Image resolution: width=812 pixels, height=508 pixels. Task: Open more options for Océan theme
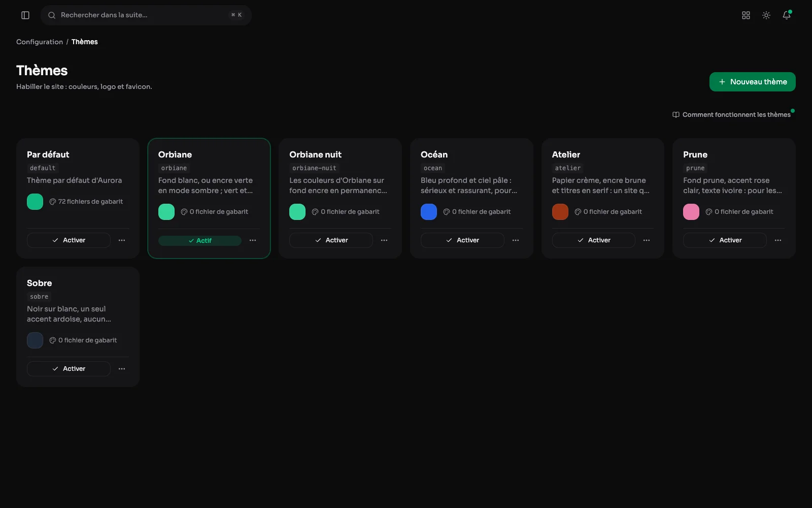tap(516, 240)
